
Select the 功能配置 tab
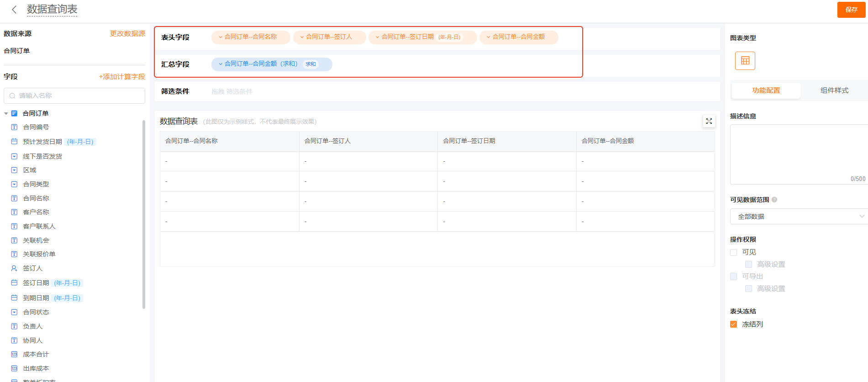pos(766,90)
